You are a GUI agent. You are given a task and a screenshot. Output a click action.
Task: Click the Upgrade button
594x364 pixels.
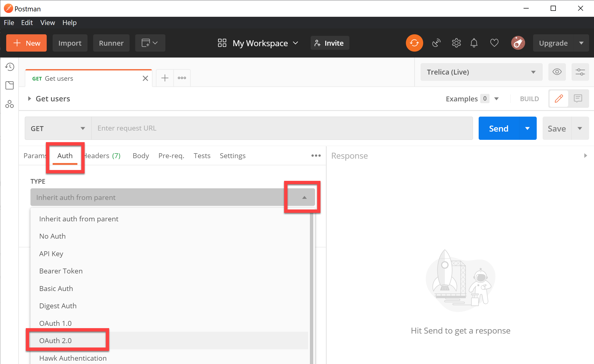[x=553, y=43]
